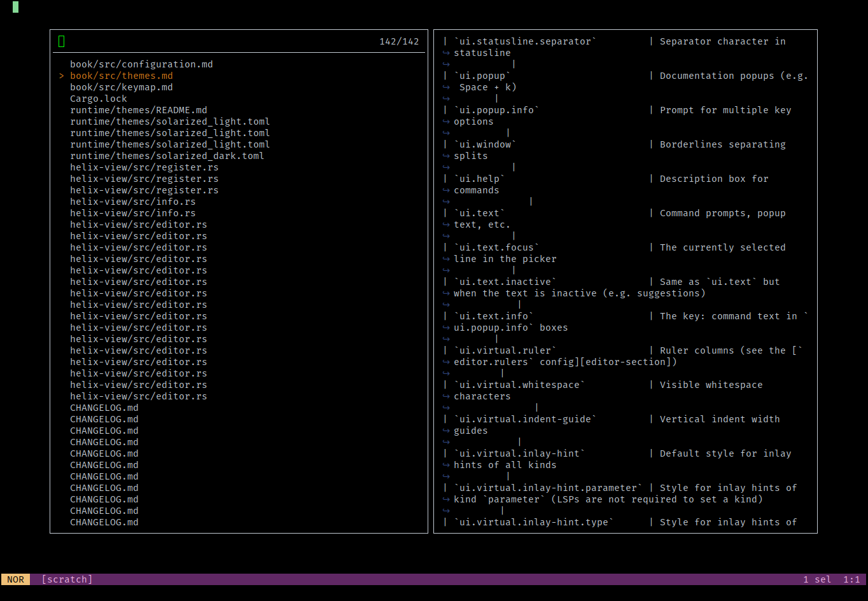Select the first helix-view/src/register.rs entry
The height and width of the screenshot is (601, 868).
click(144, 167)
